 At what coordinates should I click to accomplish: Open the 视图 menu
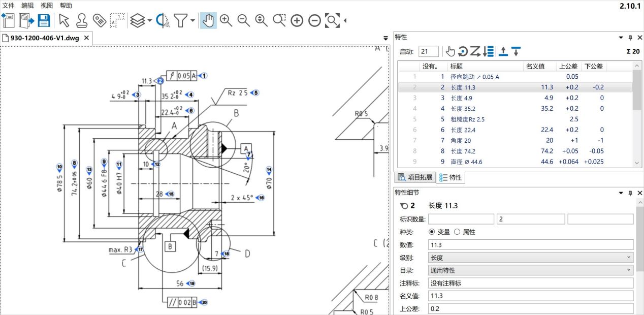[x=46, y=6]
